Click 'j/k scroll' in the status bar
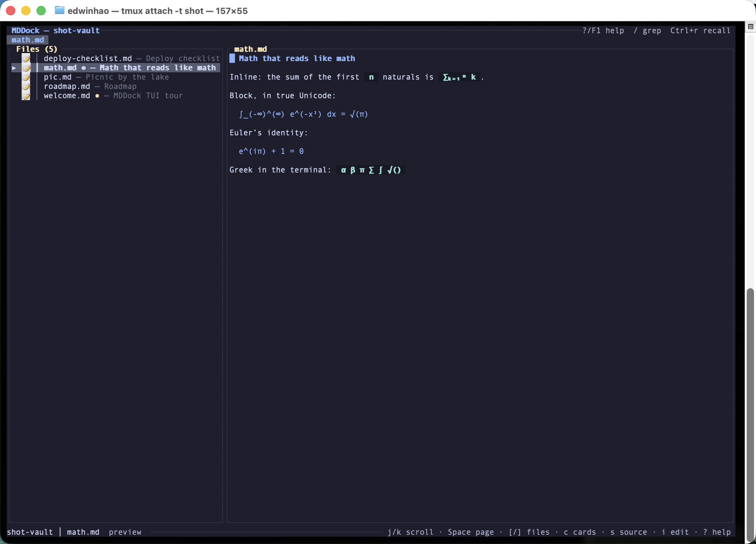The height and width of the screenshot is (544, 756). click(x=410, y=532)
